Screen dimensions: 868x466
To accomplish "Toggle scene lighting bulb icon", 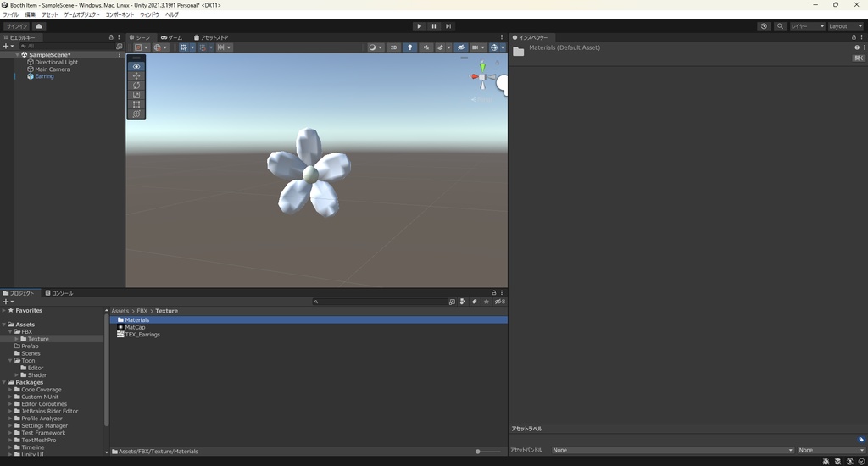I will [409, 47].
